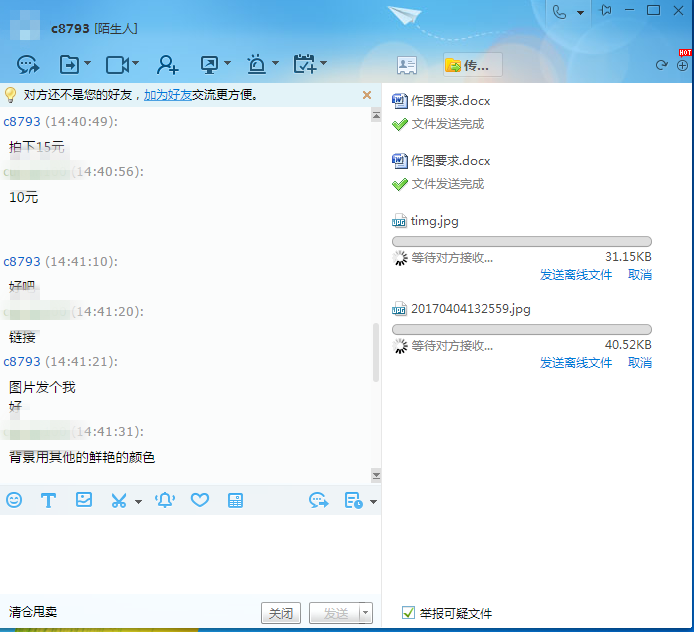694x632 pixels.
Task: Open the emoji picker
Action: [14, 500]
